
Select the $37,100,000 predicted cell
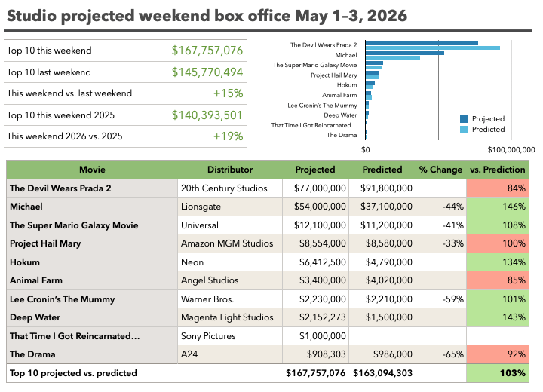click(382, 207)
